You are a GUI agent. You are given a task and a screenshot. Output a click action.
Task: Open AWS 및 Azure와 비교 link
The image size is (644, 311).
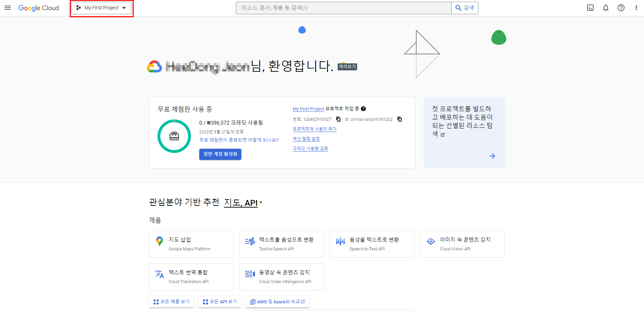[277, 302]
